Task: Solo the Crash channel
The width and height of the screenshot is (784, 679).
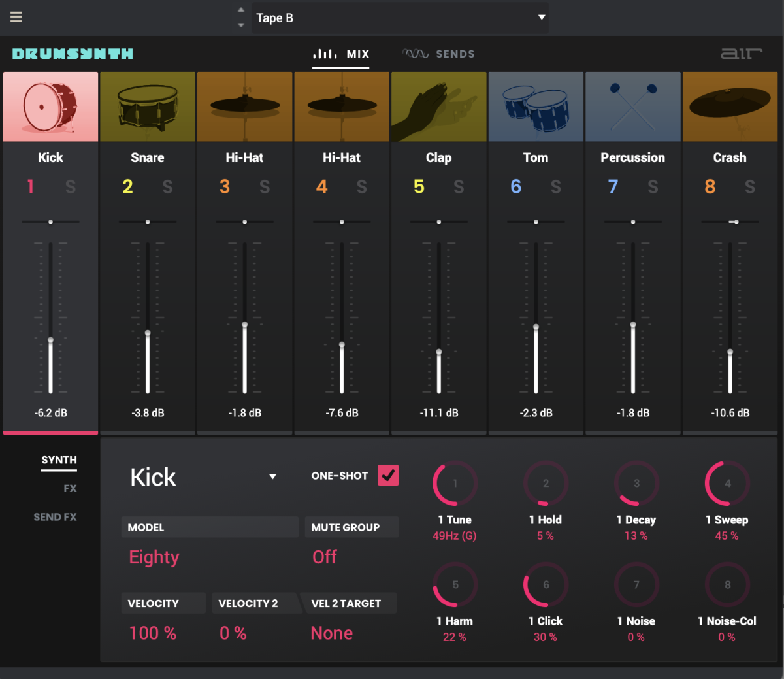Action: tap(750, 187)
